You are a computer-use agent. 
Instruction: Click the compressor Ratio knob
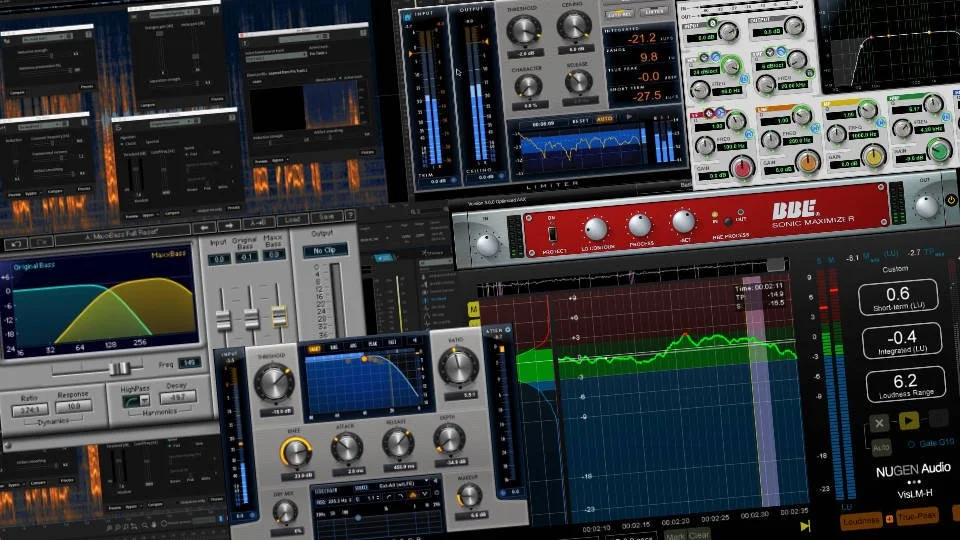coord(457,366)
